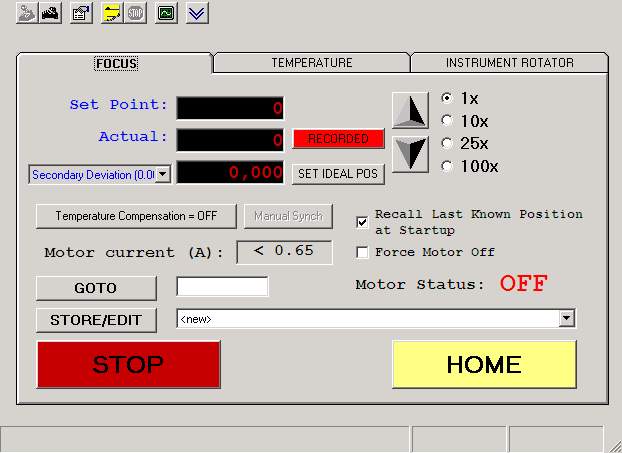622x453 pixels.
Task: Click the SET IDEAL POS button
Action: 339,174
